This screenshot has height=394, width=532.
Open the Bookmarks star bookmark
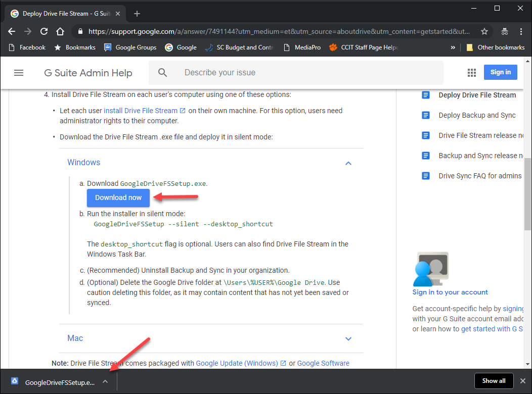click(x=75, y=47)
